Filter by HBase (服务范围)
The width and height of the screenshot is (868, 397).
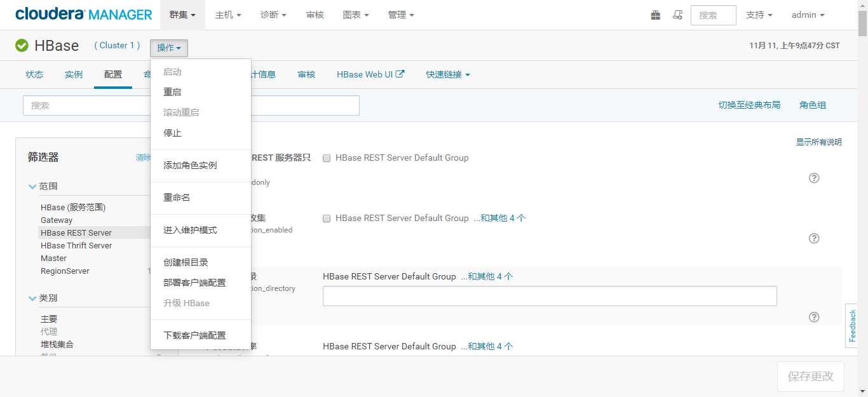tap(73, 207)
